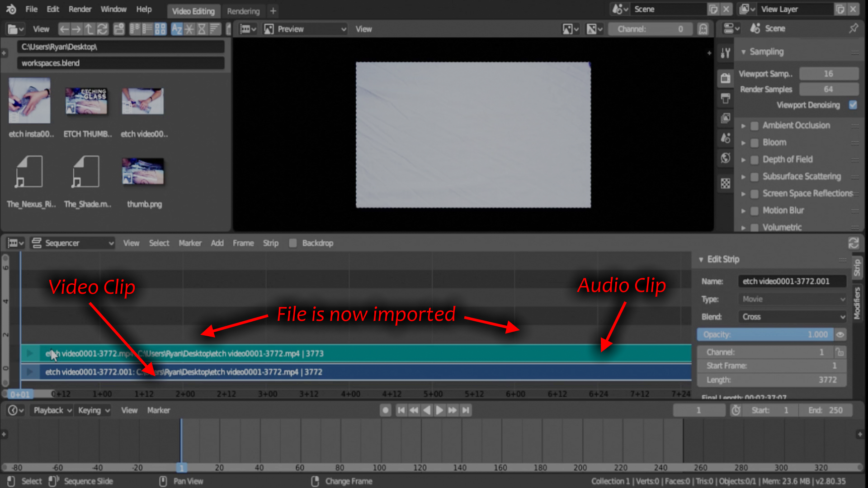
Task: Sort files alphabetically with the Az icon
Action: point(176,28)
